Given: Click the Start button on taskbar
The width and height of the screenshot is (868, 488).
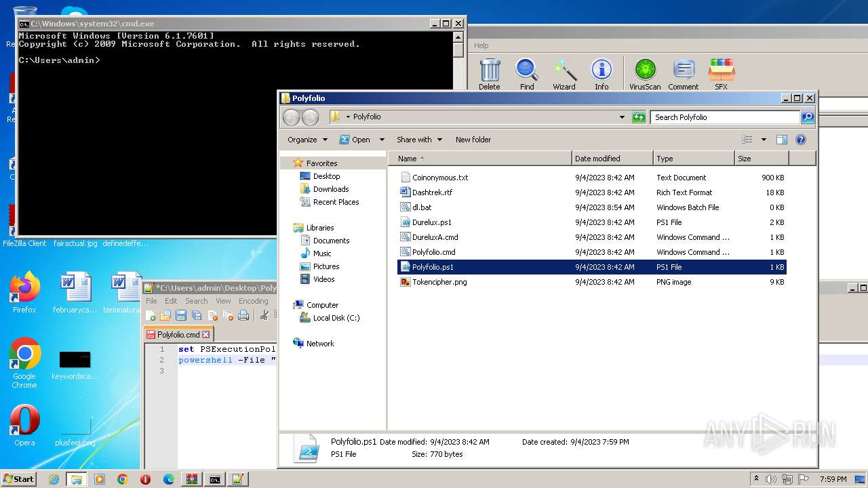Looking at the screenshot, I should (18, 479).
